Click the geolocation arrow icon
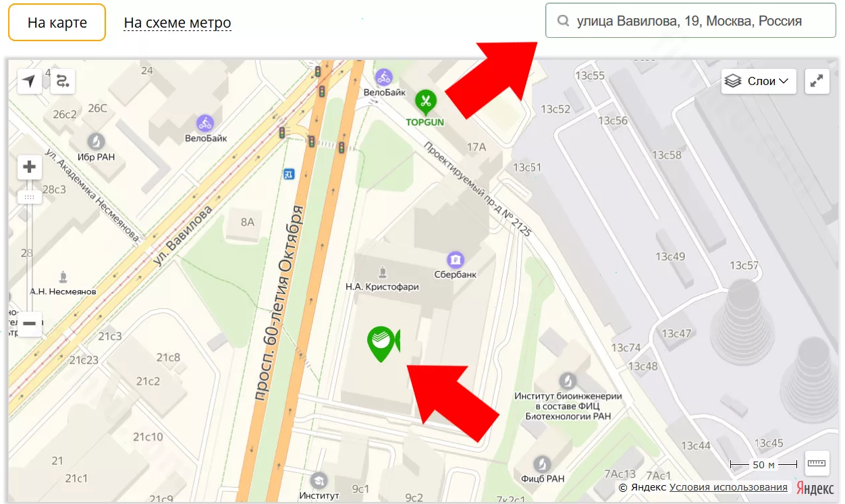This screenshot has height=504, width=845. [x=29, y=81]
